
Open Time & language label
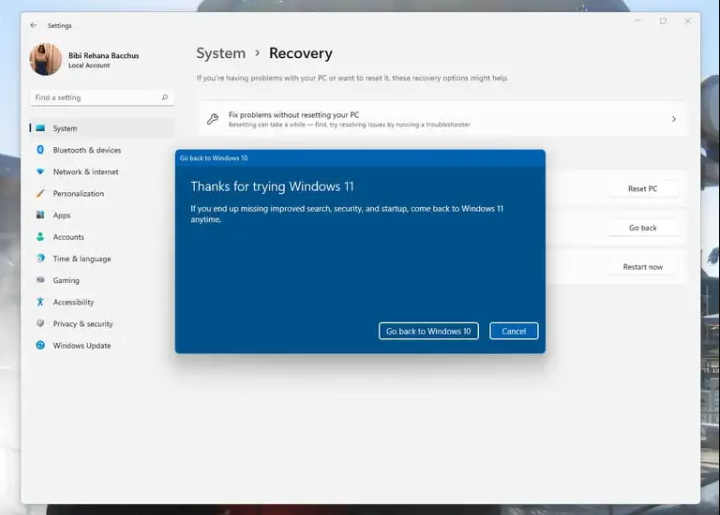click(82, 259)
